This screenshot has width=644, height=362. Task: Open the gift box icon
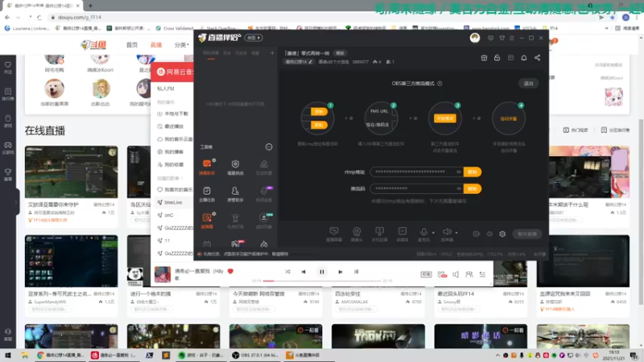tap(485, 58)
